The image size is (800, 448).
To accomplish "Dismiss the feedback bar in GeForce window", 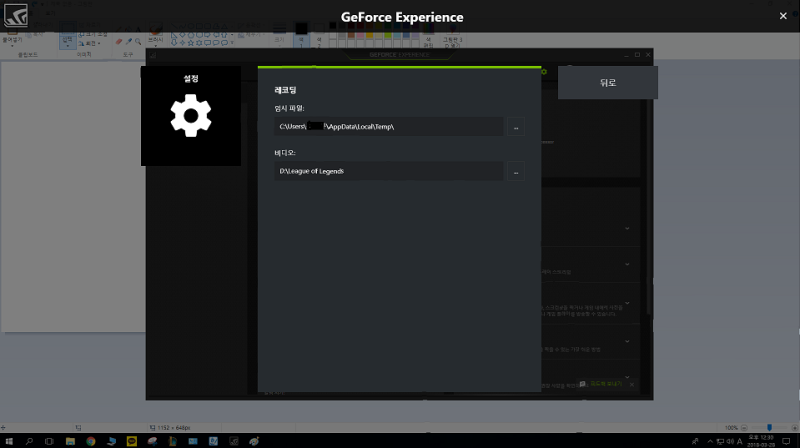I will click(632, 384).
